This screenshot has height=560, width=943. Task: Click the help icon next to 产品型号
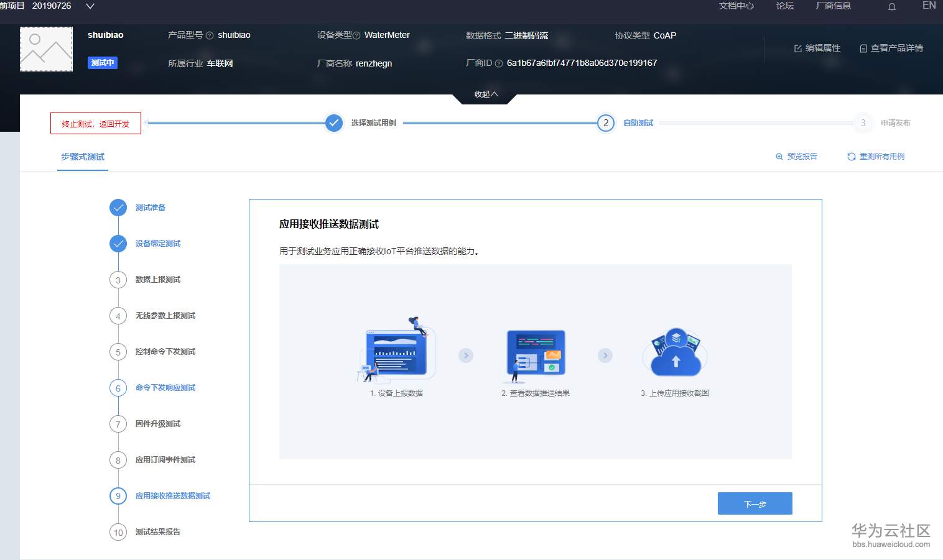coord(210,35)
